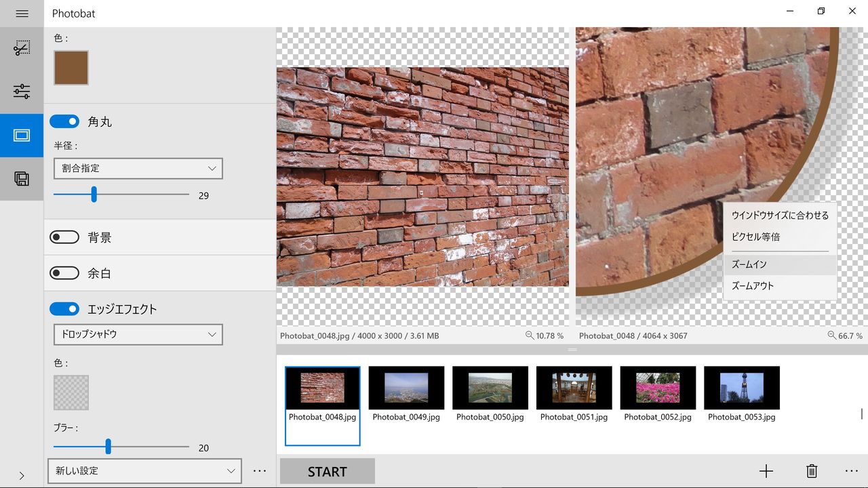The image size is (868, 488).
Task: Select thumbnail Photobat_0050.jpg
Action: pyautogui.click(x=490, y=395)
